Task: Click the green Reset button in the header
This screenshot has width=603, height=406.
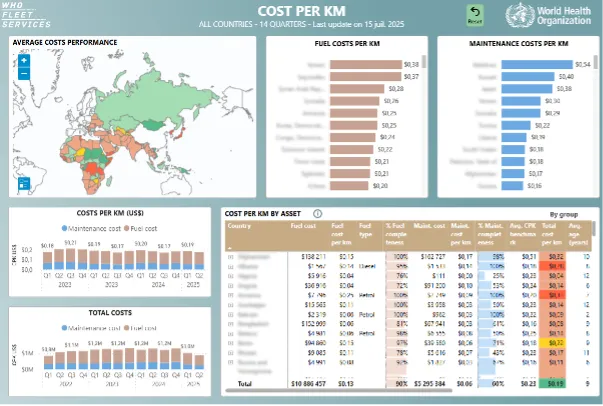Action: [475, 15]
